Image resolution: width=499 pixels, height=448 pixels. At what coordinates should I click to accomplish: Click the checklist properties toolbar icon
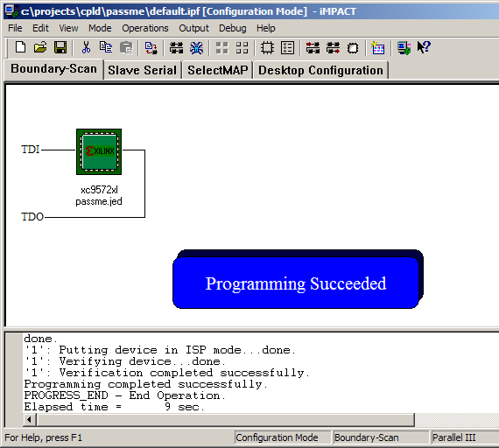click(x=287, y=48)
